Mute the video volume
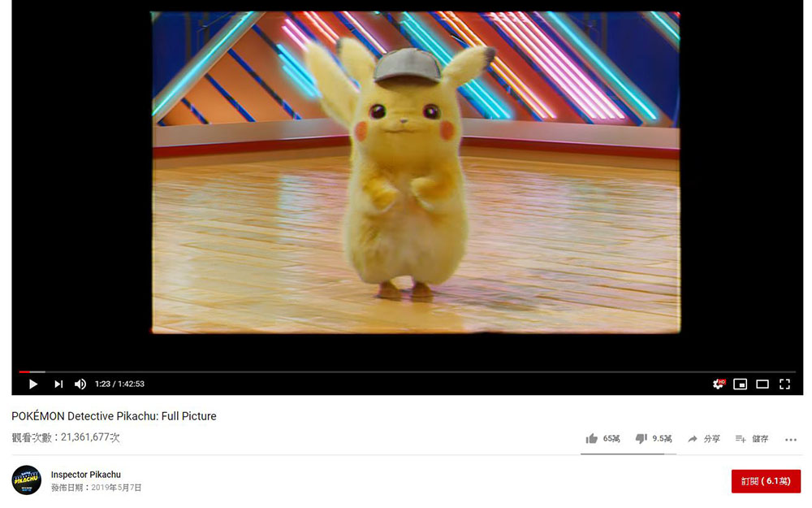 pyautogui.click(x=80, y=384)
